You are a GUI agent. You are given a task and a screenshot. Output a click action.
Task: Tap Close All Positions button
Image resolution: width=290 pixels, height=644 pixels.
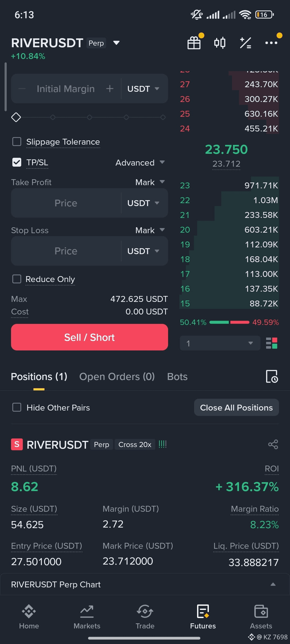click(x=236, y=407)
